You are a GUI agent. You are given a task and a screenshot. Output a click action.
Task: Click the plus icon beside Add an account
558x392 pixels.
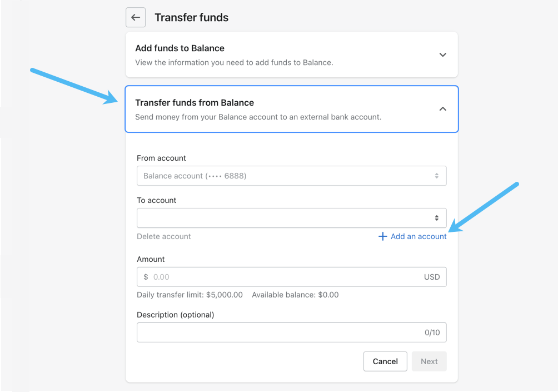pos(382,236)
